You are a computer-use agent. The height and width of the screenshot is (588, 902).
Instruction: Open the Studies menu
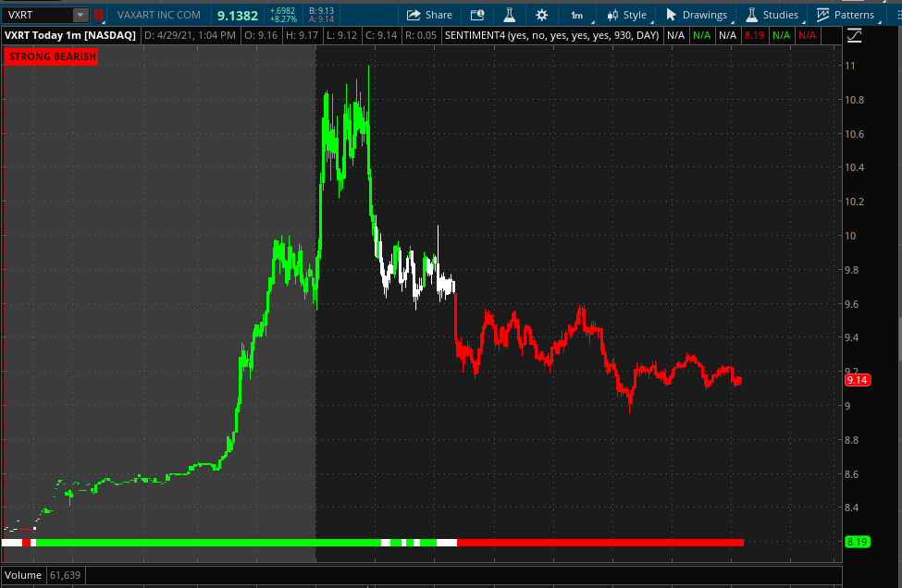pyautogui.click(x=772, y=15)
